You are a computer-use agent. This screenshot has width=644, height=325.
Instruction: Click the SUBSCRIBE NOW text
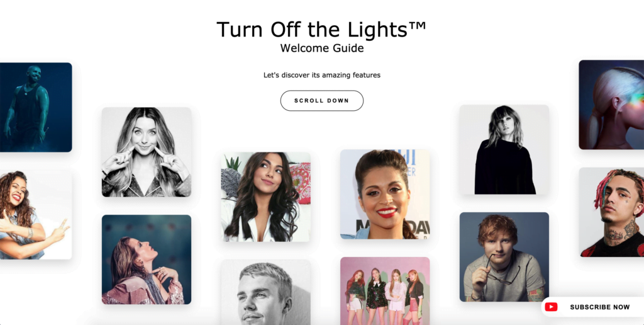[x=599, y=307]
